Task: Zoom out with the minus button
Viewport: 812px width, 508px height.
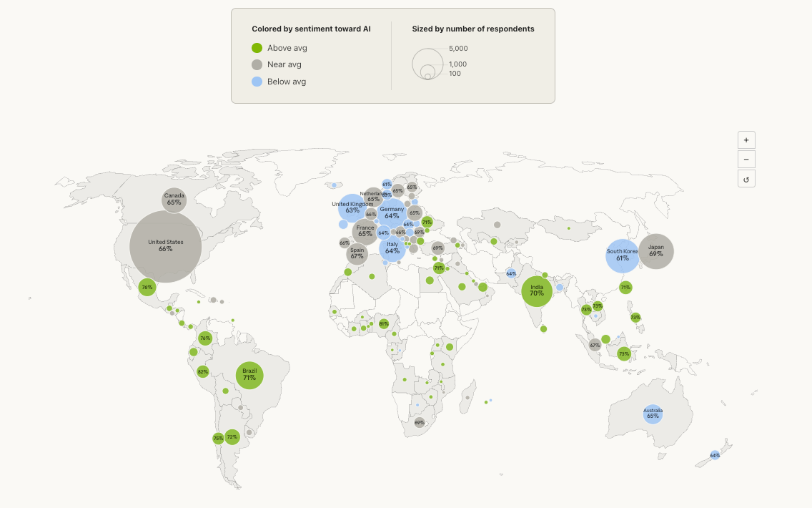Action: click(x=746, y=159)
